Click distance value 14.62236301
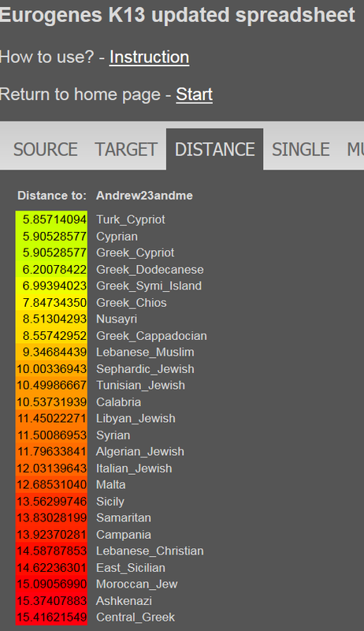This screenshot has height=631, width=364. [51, 568]
